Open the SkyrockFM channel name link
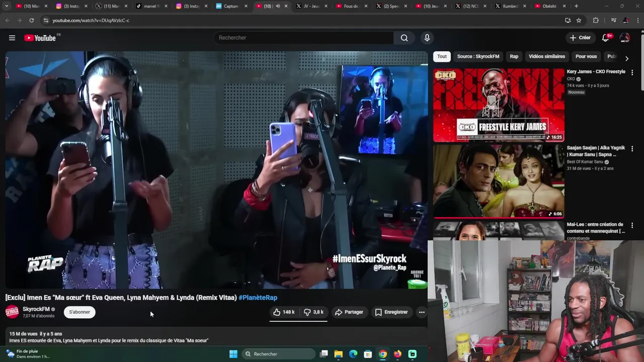The width and height of the screenshot is (644, 362). [x=36, y=309]
